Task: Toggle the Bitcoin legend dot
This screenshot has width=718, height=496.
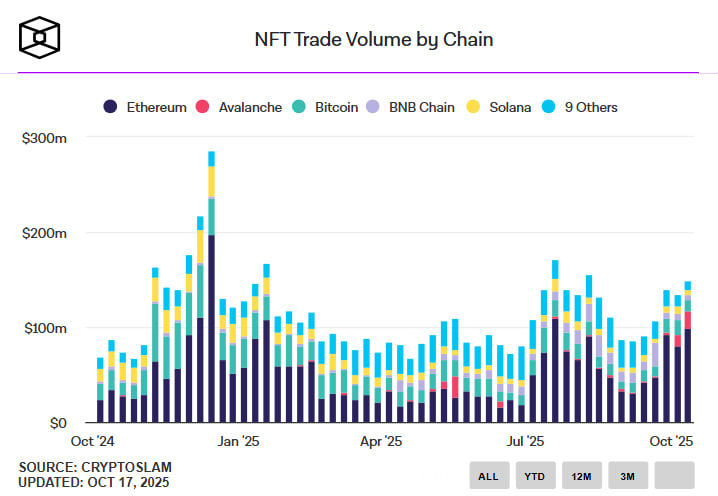Action: coord(301,107)
